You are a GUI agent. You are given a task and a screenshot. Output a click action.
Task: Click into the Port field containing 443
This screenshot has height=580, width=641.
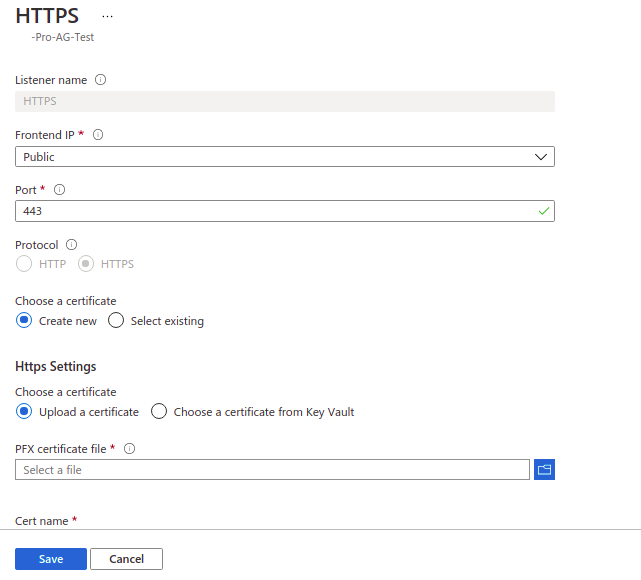coord(285,211)
